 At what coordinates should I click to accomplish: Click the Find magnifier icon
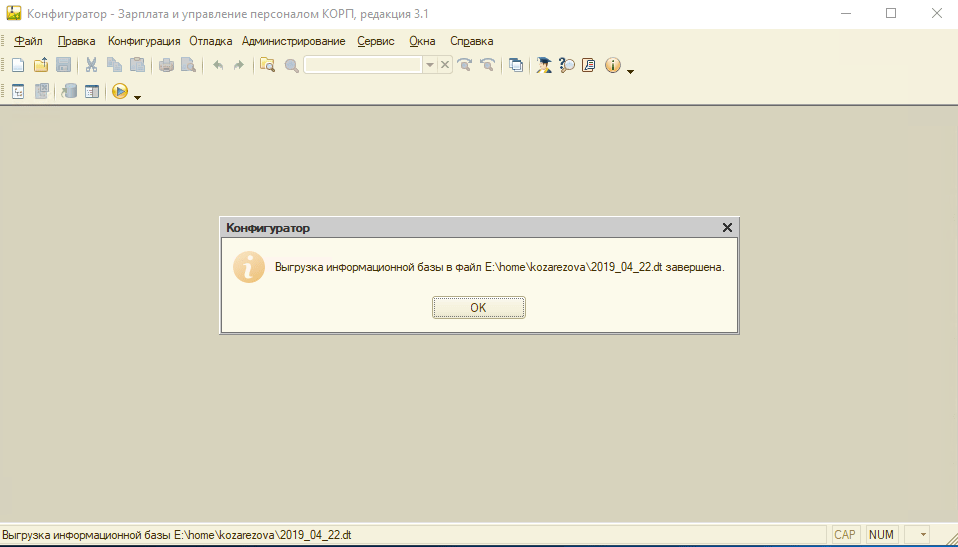(x=291, y=65)
